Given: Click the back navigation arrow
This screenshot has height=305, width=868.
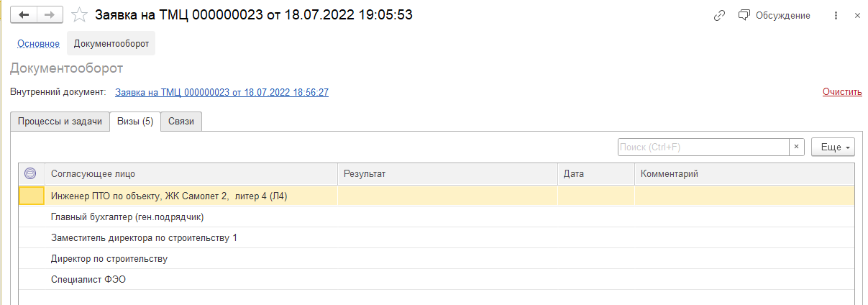Looking at the screenshot, I should click(23, 15).
